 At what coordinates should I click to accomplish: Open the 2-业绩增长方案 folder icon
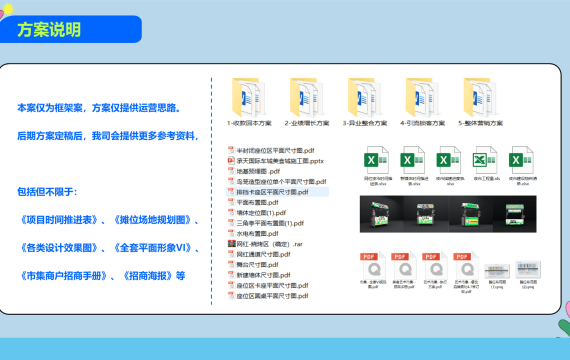point(306,97)
